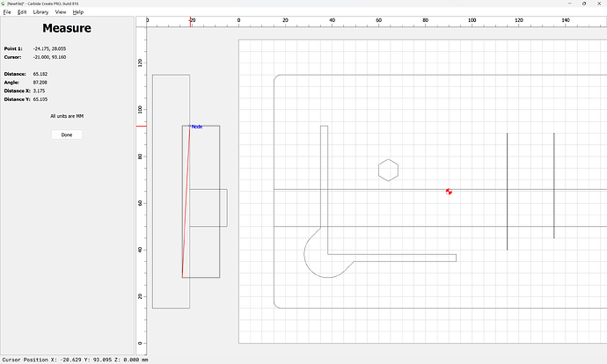This screenshot has width=607, height=364.
Task: Open the Edit menu
Action: click(x=22, y=12)
